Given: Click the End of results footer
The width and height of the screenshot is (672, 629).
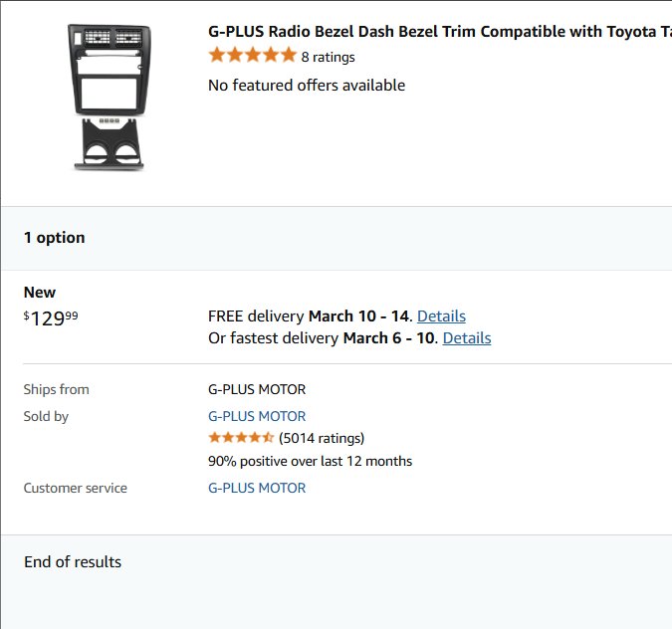Looking at the screenshot, I should tap(73, 562).
